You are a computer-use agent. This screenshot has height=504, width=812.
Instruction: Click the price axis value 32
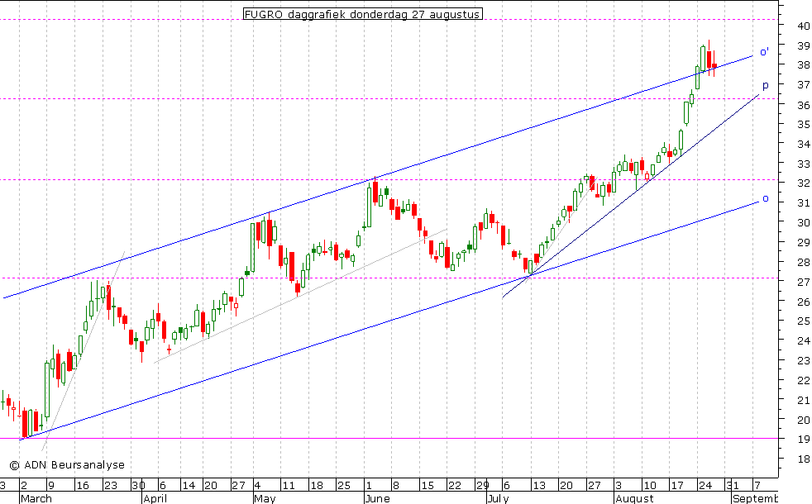click(x=803, y=183)
